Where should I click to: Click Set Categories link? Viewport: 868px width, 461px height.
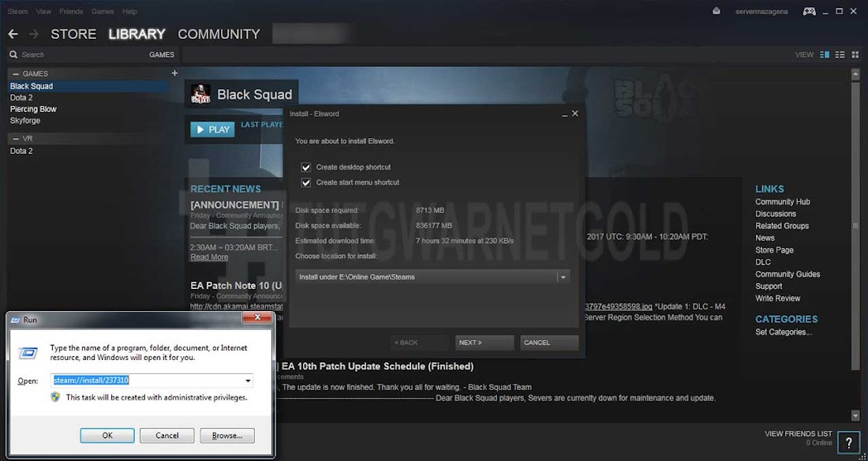pyautogui.click(x=784, y=332)
